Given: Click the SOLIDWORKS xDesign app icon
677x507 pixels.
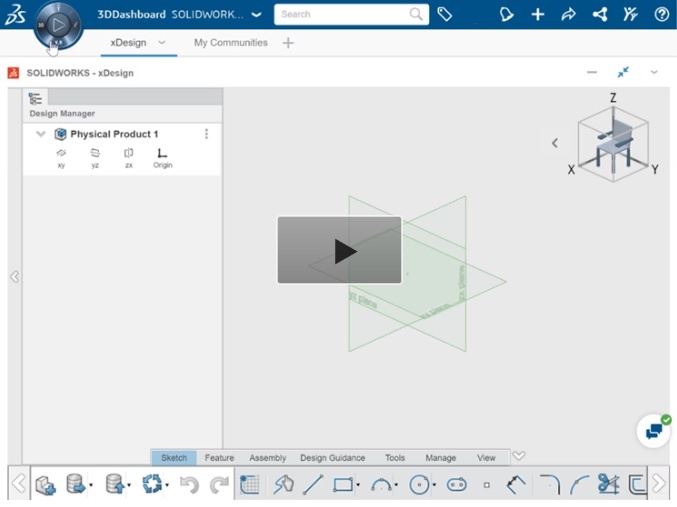Looking at the screenshot, I should 13,73.
